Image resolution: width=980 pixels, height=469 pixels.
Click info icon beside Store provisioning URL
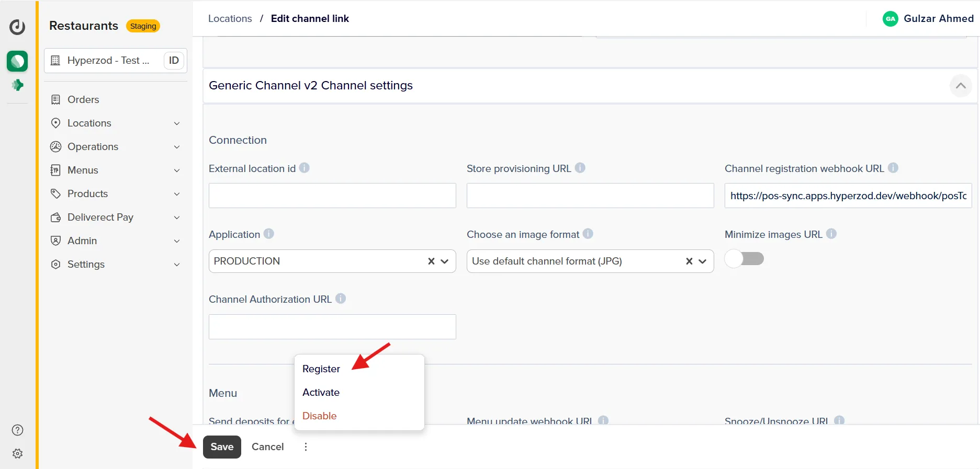pyautogui.click(x=580, y=168)
